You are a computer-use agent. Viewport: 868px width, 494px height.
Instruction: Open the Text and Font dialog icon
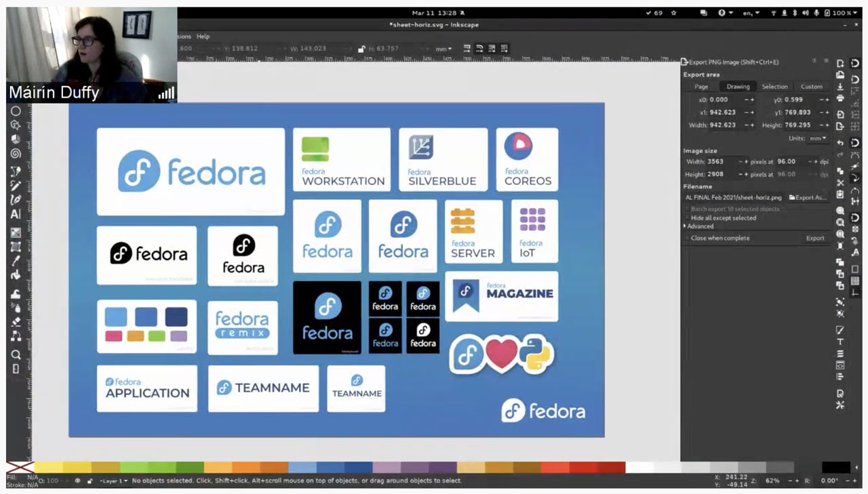click(x=840, y=342)
